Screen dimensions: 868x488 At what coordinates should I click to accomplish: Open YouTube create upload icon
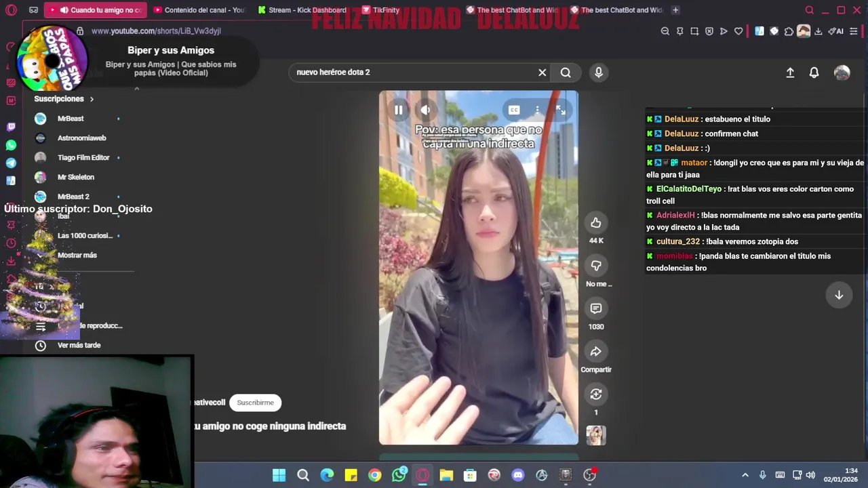pos(790,73)
